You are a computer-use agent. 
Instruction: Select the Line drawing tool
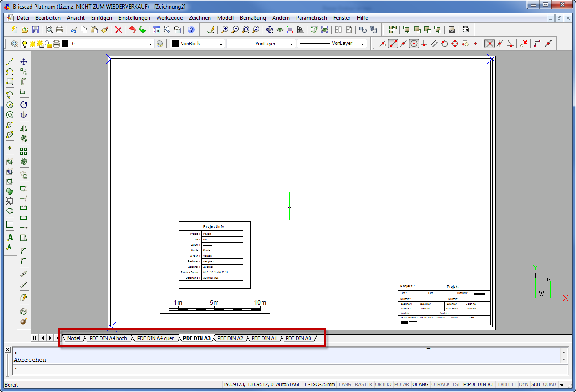pos(10,62)
